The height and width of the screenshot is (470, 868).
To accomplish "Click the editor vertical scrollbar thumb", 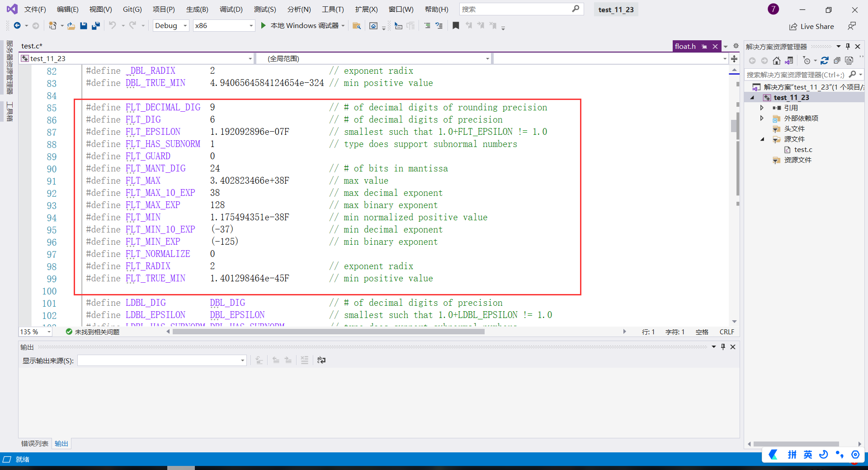I will click(734, 125).
